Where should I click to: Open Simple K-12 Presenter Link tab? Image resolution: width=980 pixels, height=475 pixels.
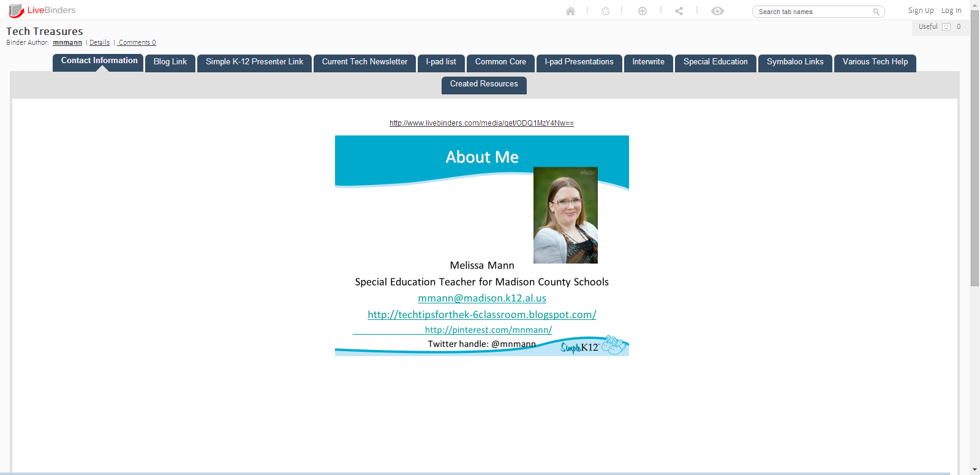tap(254, 63)
